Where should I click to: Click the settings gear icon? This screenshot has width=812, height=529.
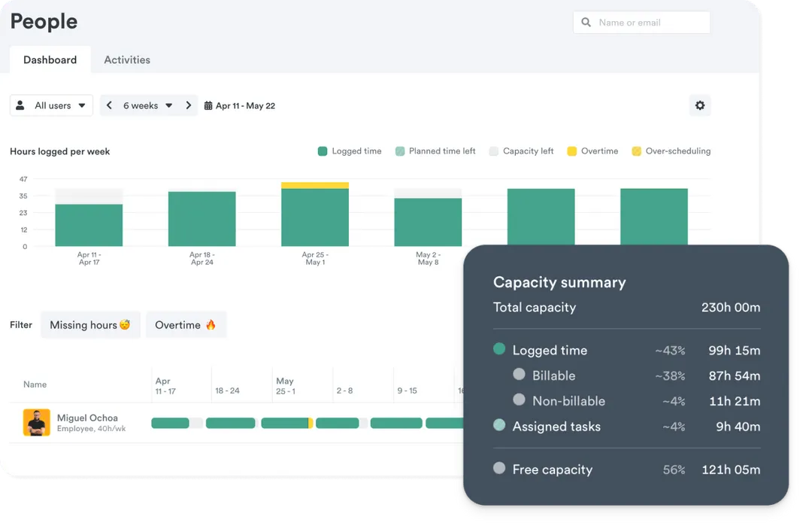coord(700,105)
